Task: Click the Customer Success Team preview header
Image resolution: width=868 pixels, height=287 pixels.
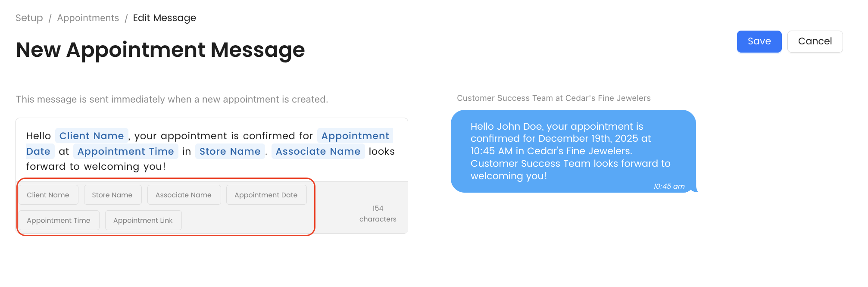Action: coord(553,98)
